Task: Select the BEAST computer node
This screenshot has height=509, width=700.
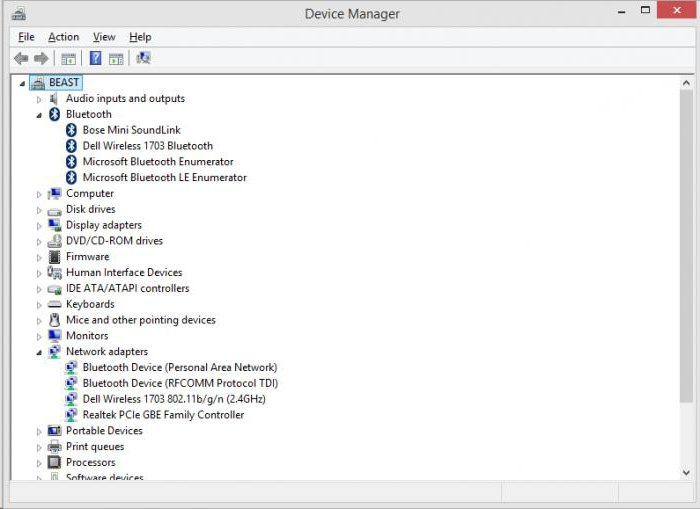Action: 64,83
